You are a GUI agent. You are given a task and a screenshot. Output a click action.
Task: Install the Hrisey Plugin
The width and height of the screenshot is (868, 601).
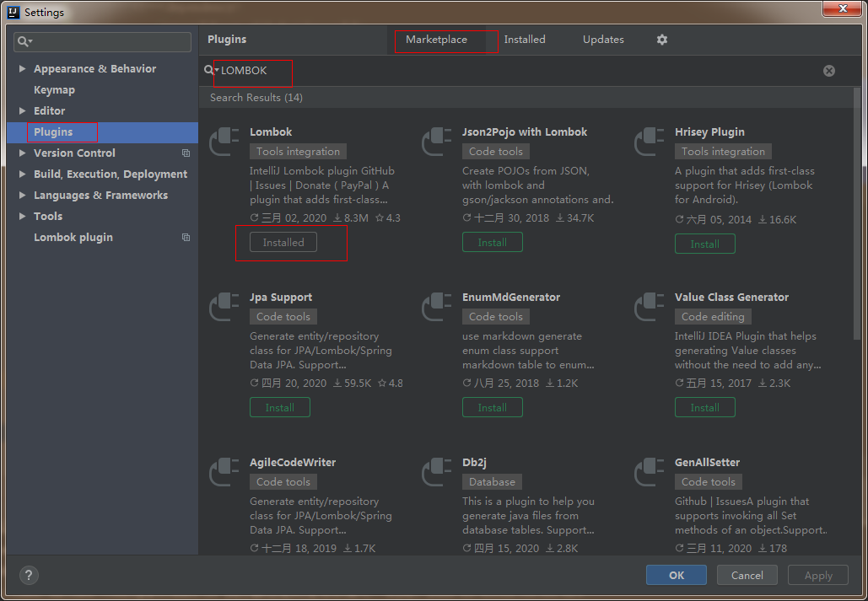click(x=705, y=244)
